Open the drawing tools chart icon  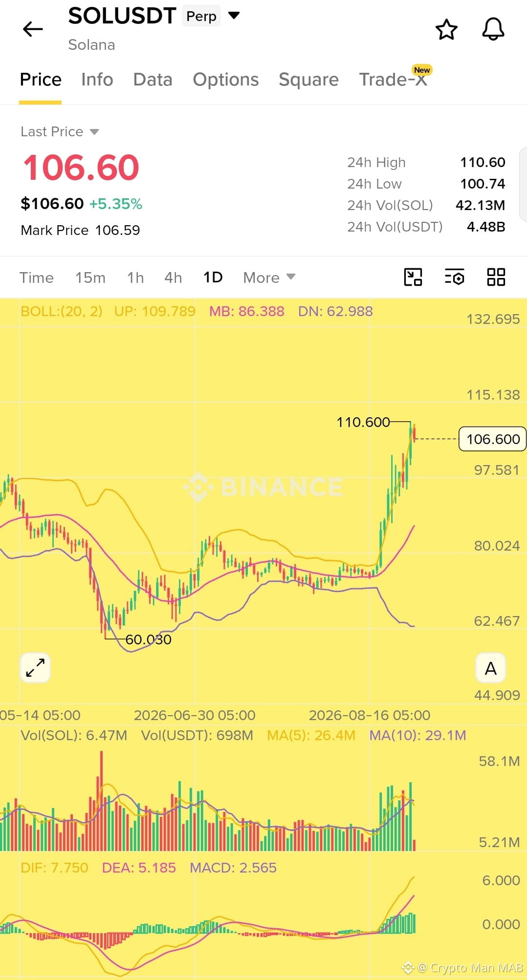tap(413, 277)
